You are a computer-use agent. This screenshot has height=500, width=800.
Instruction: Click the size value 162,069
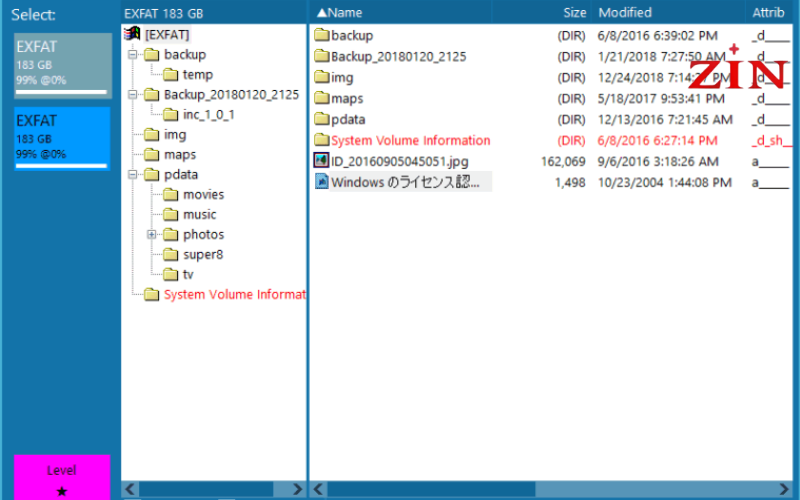(563, 162)
